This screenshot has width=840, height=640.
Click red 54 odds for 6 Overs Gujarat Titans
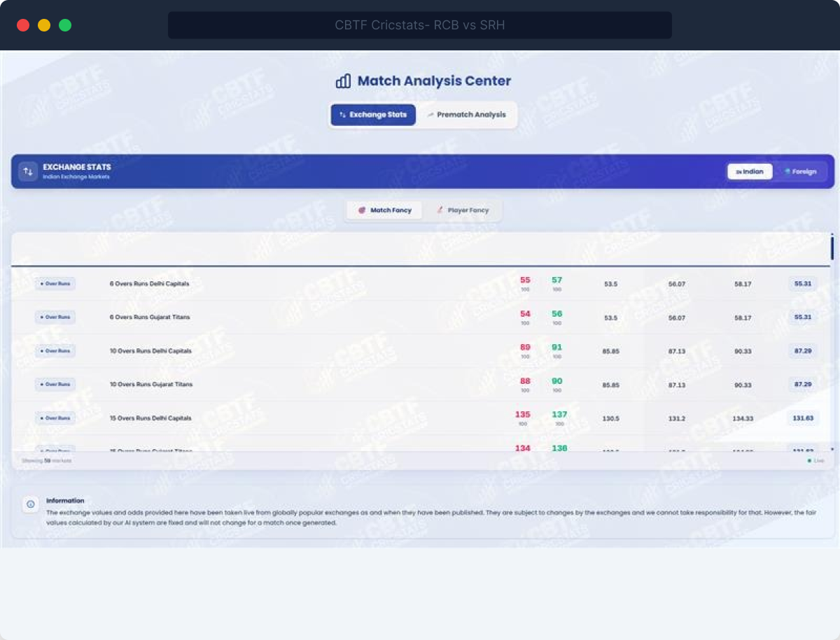(x=525, y=314)
